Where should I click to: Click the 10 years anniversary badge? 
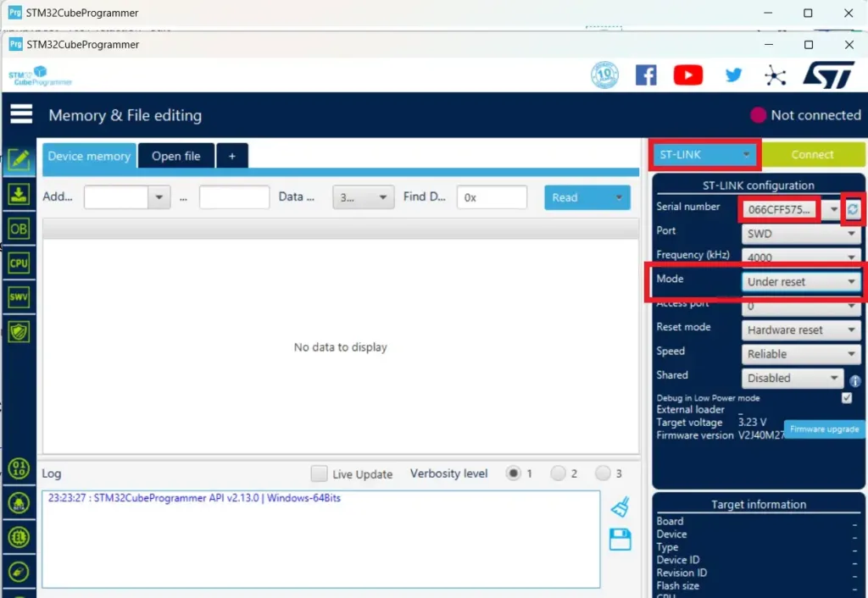tap(604, 75)
